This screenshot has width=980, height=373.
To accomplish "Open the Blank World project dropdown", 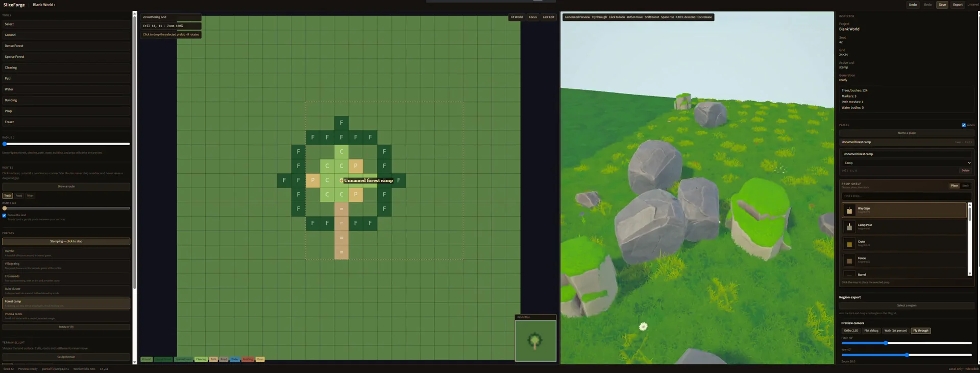I will coord(44,5).
